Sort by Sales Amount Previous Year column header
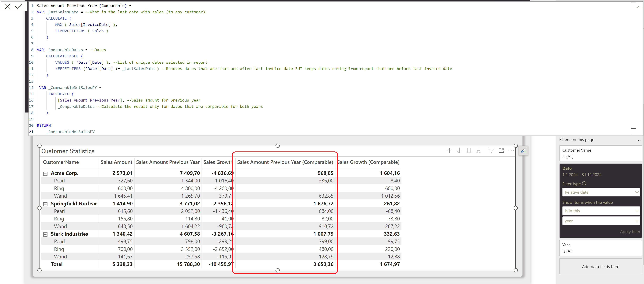The height and width of the screenshot is (284, 644). [168, 162]
